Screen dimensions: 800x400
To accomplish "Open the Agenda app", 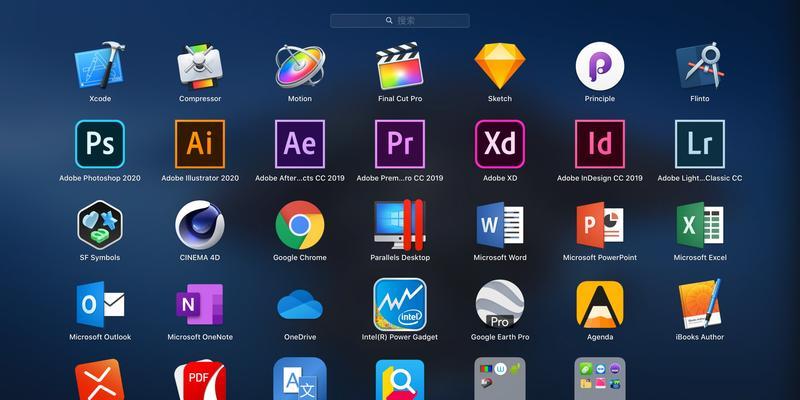I will (x=600, y=304).
